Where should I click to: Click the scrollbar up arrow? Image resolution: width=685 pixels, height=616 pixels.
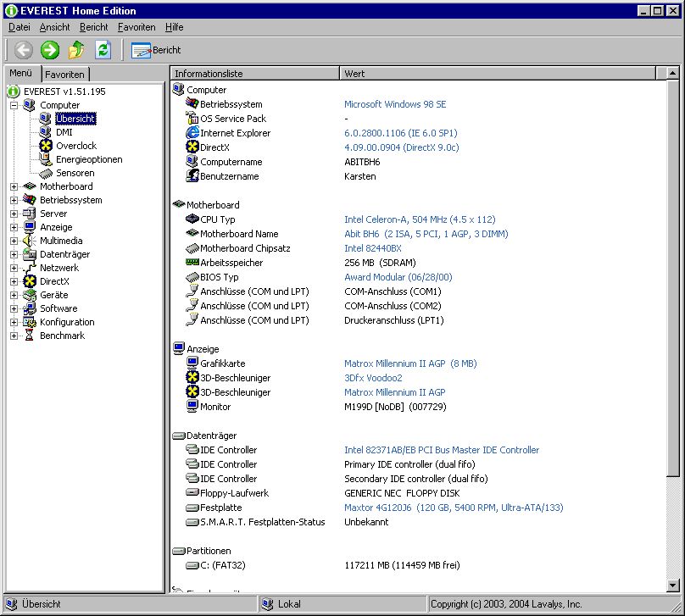click(673, 73)
